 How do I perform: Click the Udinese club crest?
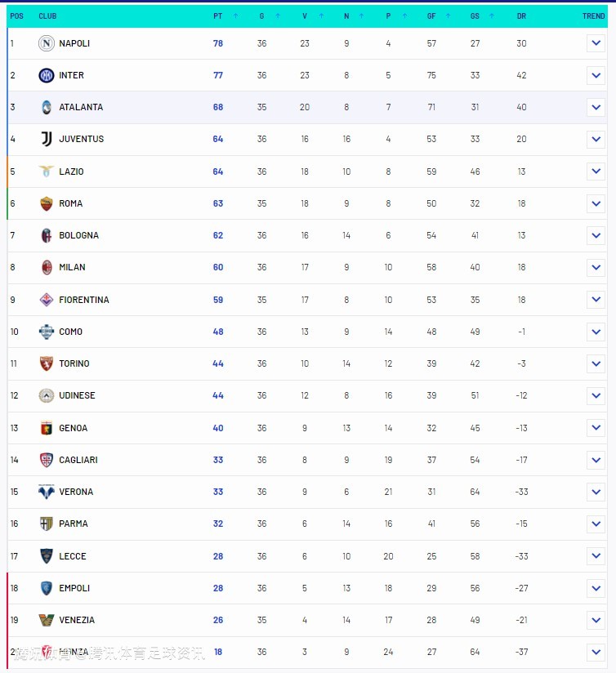point(47,395)
